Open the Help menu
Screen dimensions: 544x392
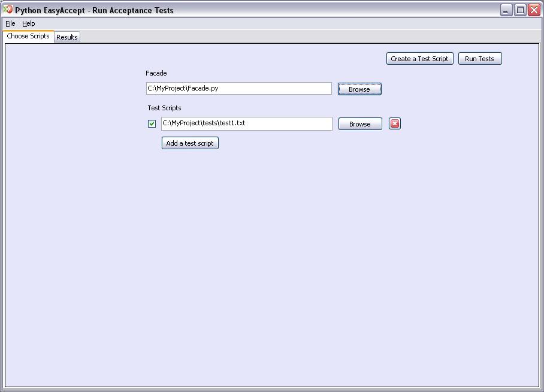(x=29, y=23)
